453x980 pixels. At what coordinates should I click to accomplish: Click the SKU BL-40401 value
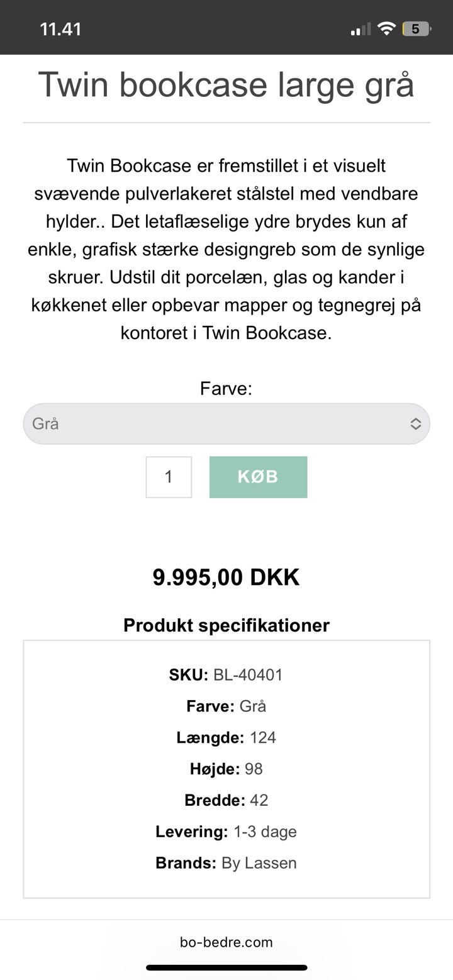[248, 675]
